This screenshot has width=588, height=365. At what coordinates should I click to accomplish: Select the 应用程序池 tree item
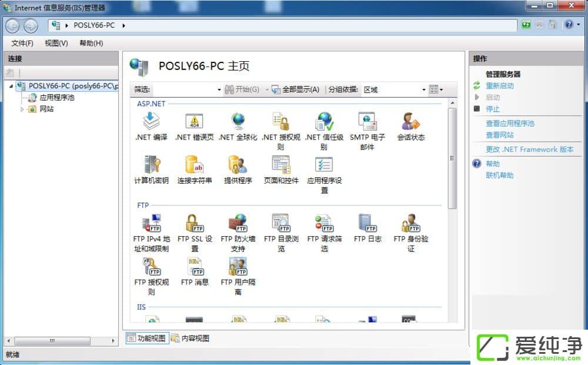coord(56,98)
